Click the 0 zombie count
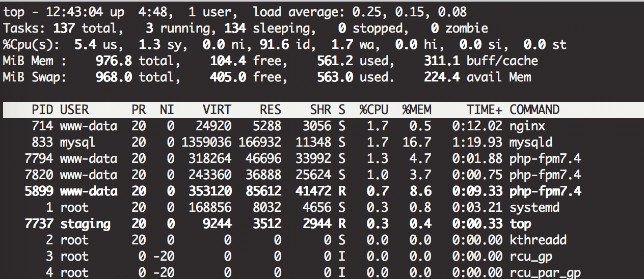Image resolution: width=644 pixels, height=279 pixels. tap(460, 28)
